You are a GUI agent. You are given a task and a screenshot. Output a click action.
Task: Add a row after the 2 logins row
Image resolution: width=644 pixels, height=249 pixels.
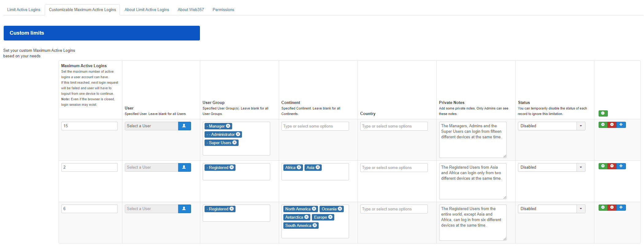pos(603,166)
